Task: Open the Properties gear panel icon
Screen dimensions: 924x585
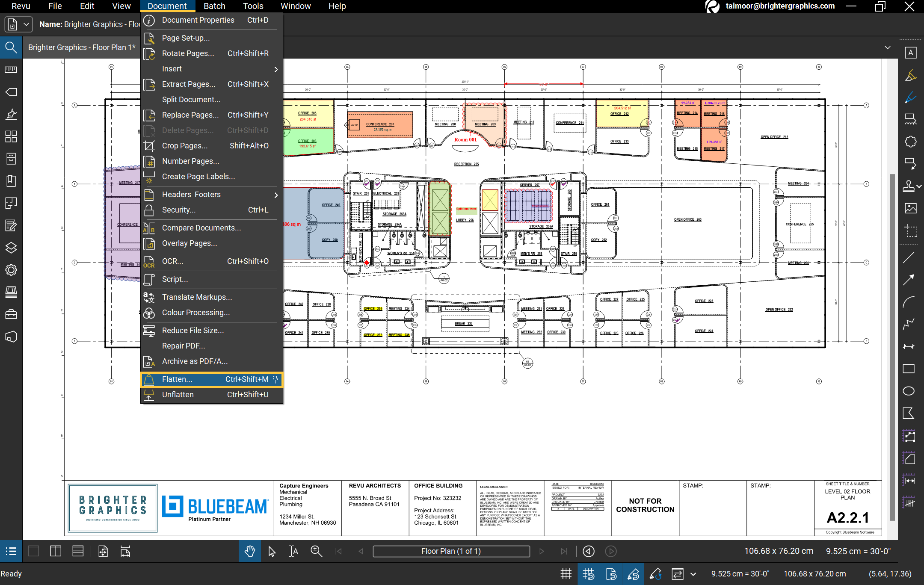Action: [x=11, y=270]
